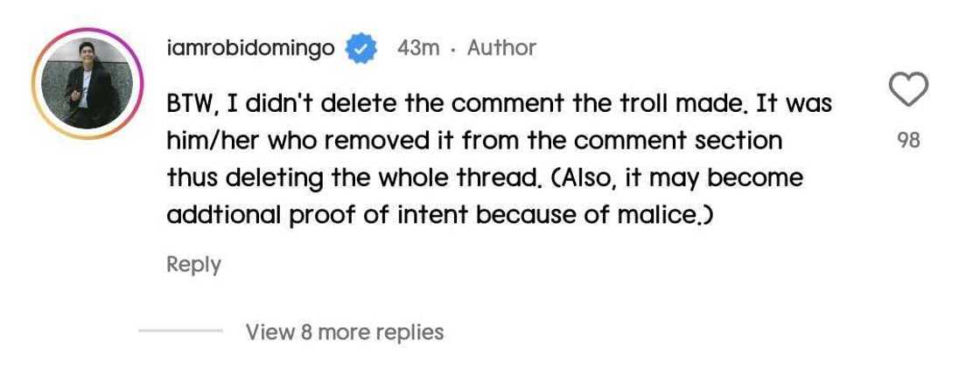Viewport: 980px width, 376px height.
Task: Click the 43m timestamp
Action: click(417, 48)
